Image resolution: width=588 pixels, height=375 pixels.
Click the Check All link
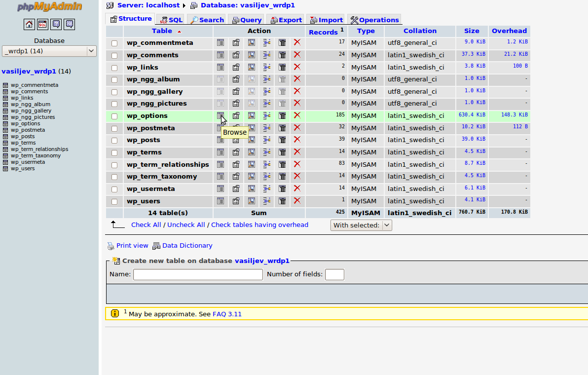pos(146,225)
